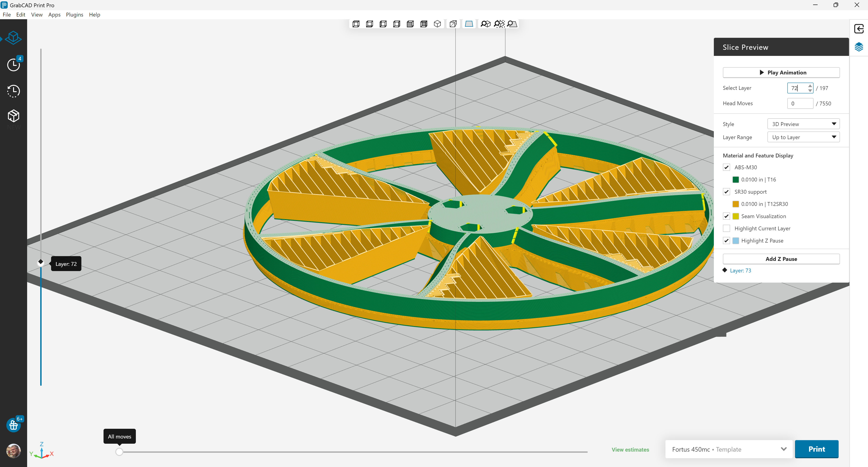Open the Slice Preview layers icon on right edge
This screenshot has height=467, width=868.
pos(860,47)
